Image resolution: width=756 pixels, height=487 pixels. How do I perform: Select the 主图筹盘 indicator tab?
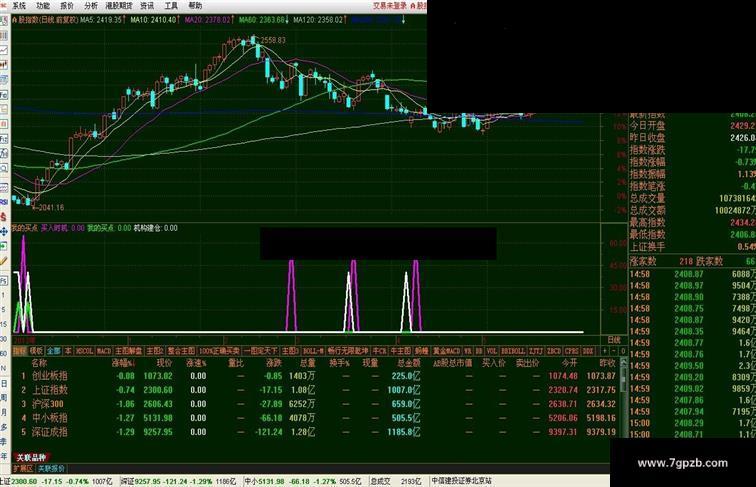pos(129,351)
